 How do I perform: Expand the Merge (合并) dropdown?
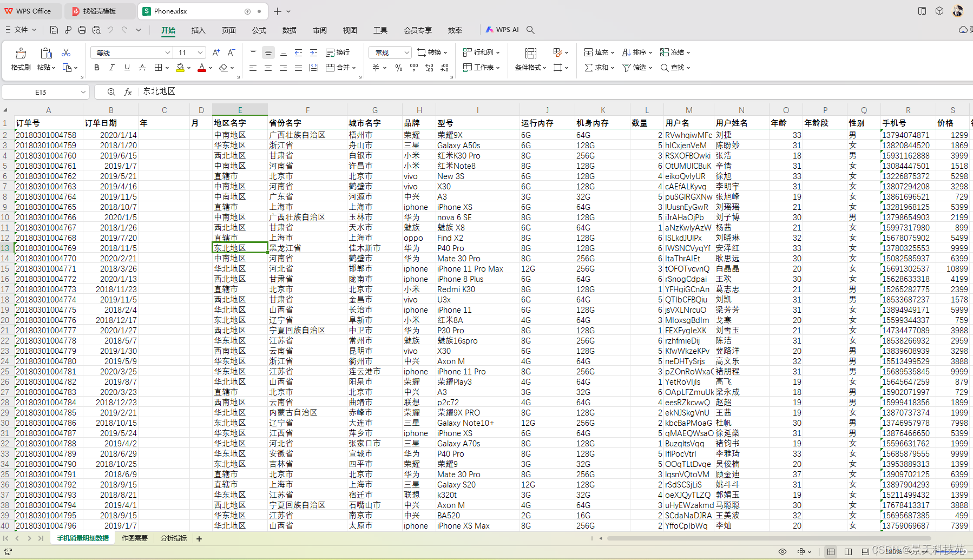point(354,68)
